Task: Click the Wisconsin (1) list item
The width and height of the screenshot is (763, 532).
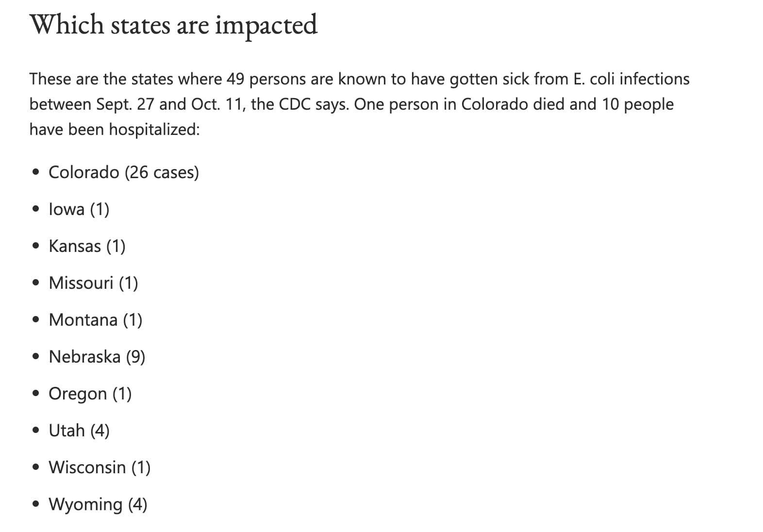Action: coord(100,467)
